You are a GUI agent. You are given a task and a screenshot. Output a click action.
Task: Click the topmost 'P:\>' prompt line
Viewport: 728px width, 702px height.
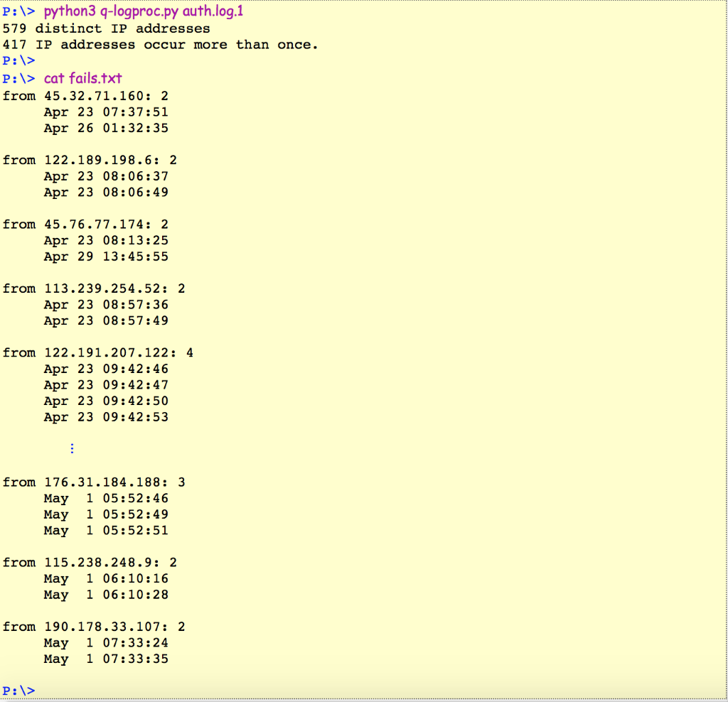click(x=18, y=11)
